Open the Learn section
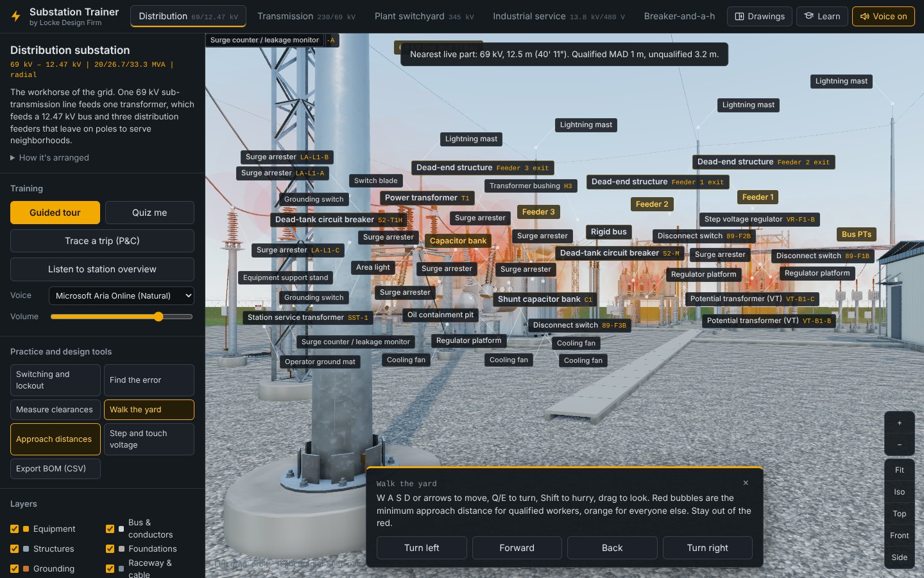The image size is (924, 578). 822,16
